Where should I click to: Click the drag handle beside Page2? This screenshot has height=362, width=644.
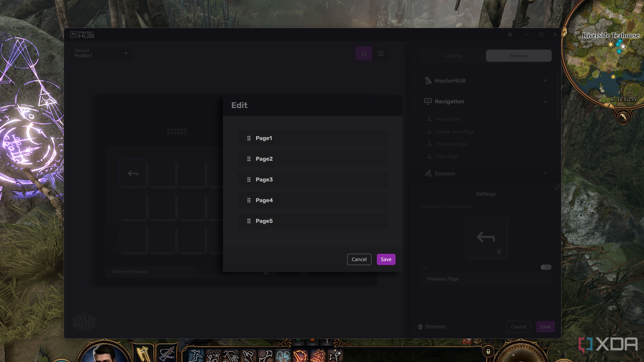pos(249,159)
